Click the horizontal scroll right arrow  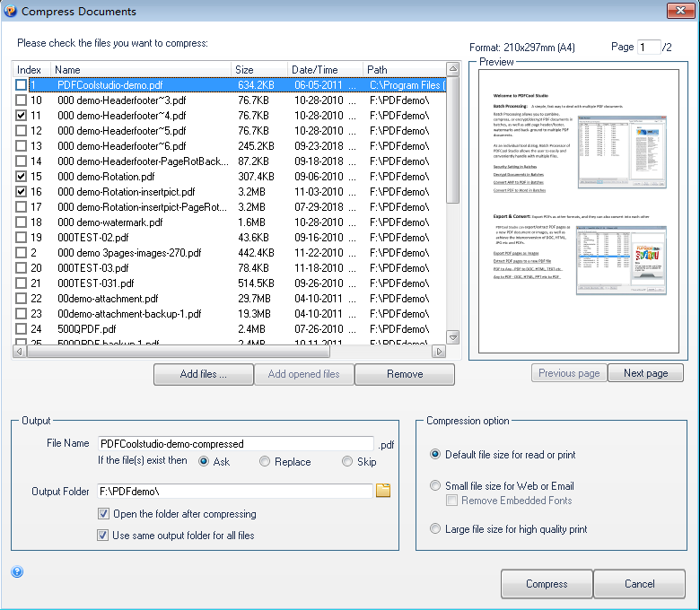coord(439,352)
